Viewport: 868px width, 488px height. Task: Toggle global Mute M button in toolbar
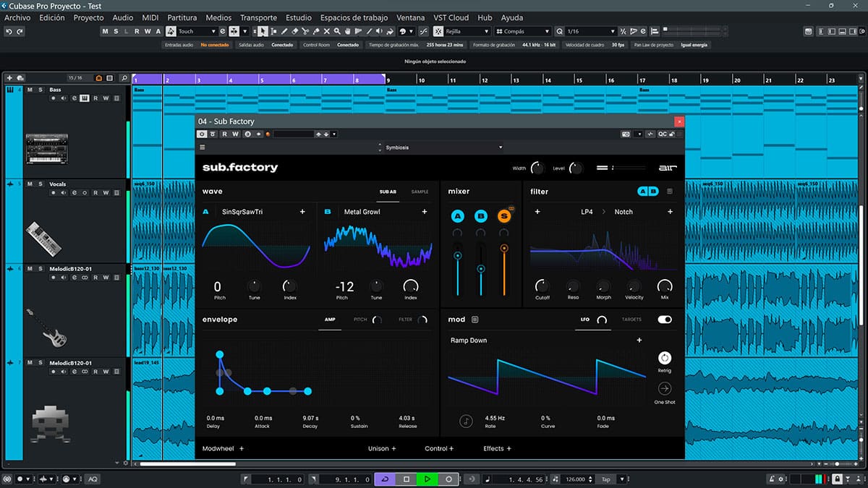point(105,31)
